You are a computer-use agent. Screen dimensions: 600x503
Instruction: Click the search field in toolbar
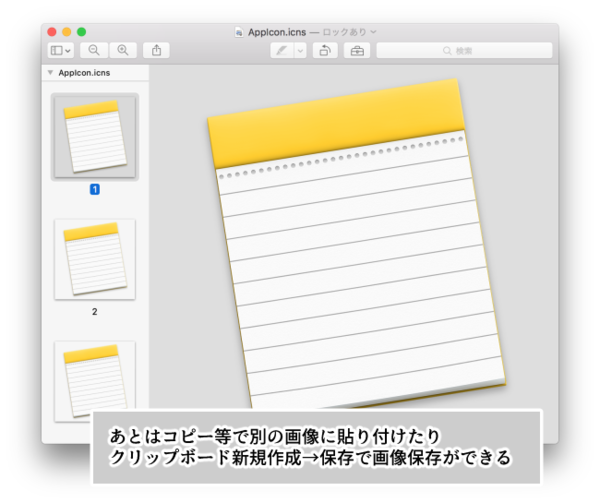pyautogui.click(x=464, y=50)
